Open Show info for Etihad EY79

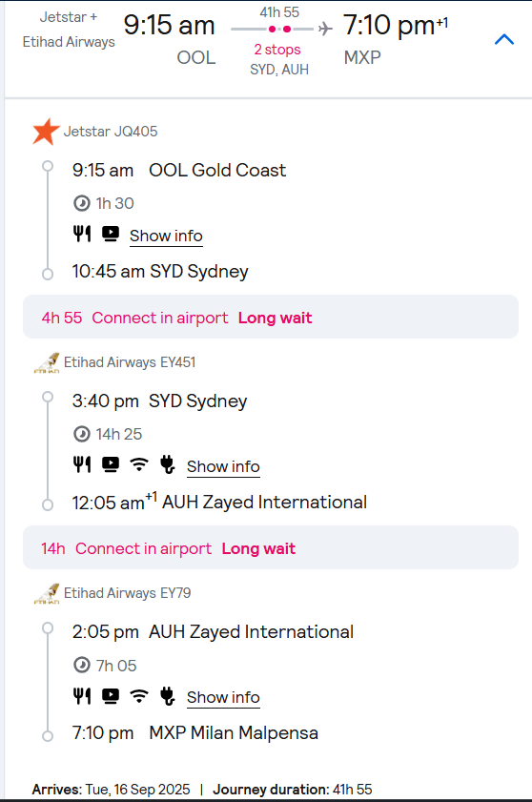point(223,697)
